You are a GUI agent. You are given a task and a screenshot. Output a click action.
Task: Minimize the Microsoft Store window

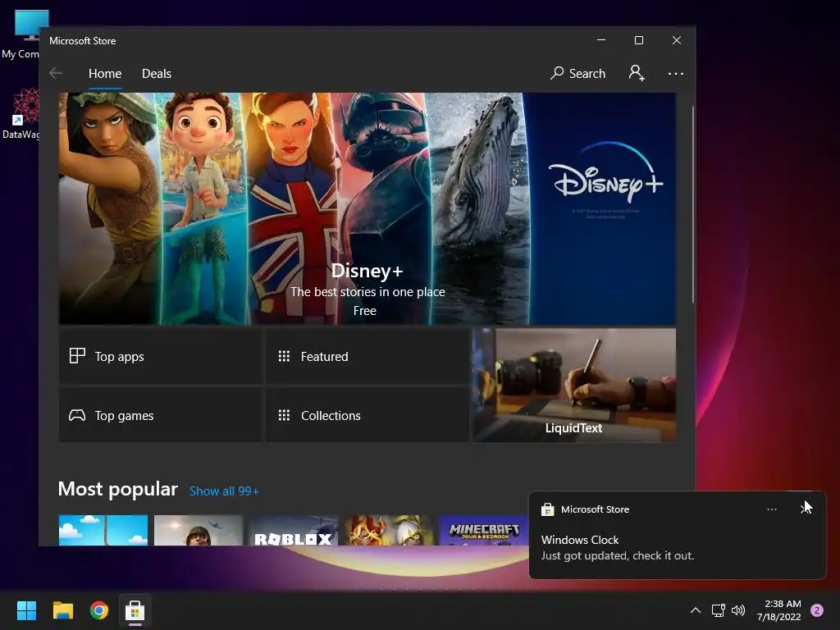coord(601,40)
